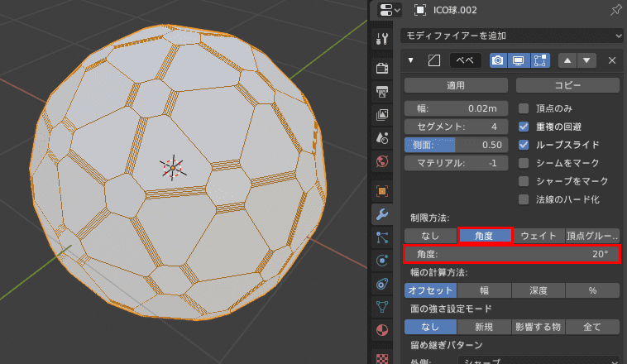627x364 pixels.
Task: Open the Output properties tab
Action: 382,92
